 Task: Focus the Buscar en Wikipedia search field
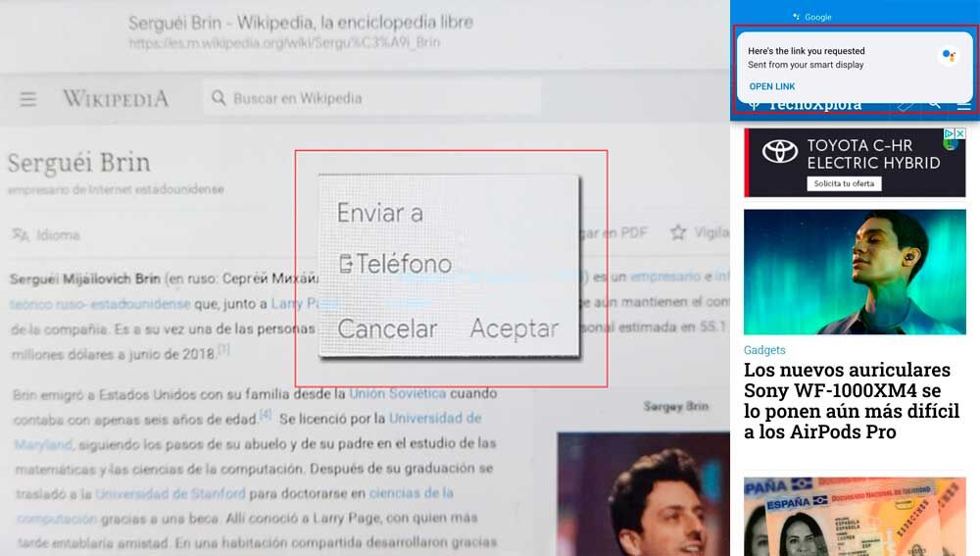[x=371, y=98]
